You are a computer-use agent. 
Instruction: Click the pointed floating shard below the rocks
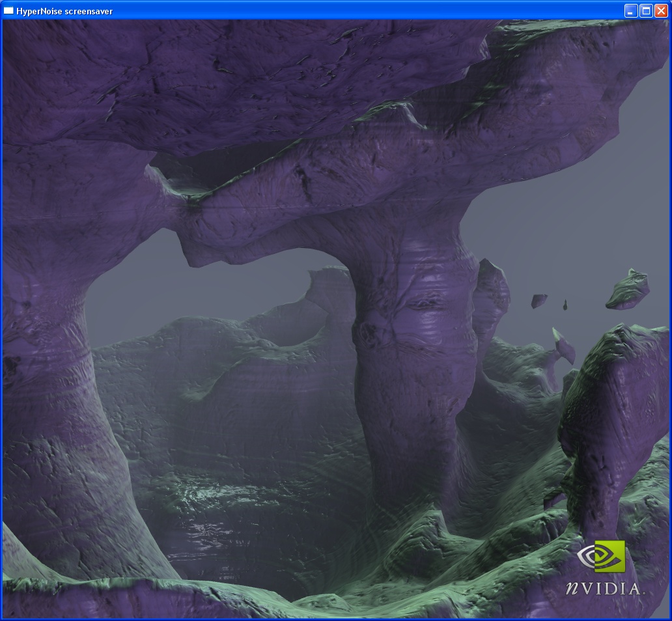click(564, 346)
